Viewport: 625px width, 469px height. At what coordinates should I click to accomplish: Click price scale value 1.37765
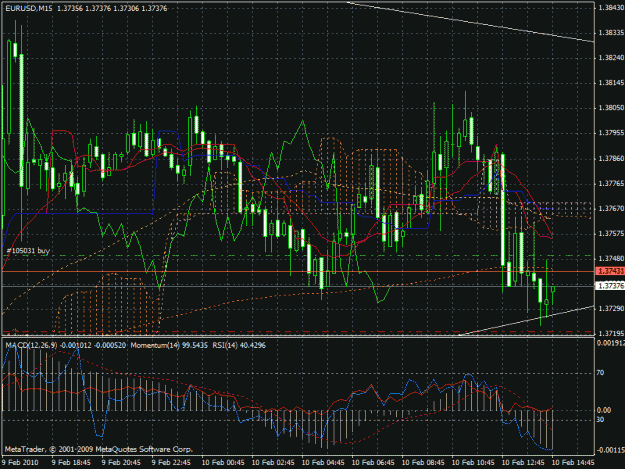point(611,183)
